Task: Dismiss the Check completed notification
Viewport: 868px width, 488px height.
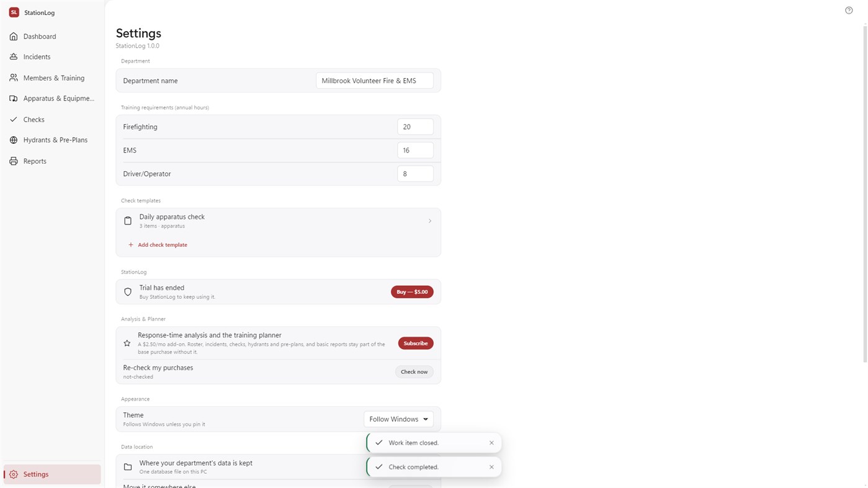Action: pyautogui.click(x=491, y=467)
